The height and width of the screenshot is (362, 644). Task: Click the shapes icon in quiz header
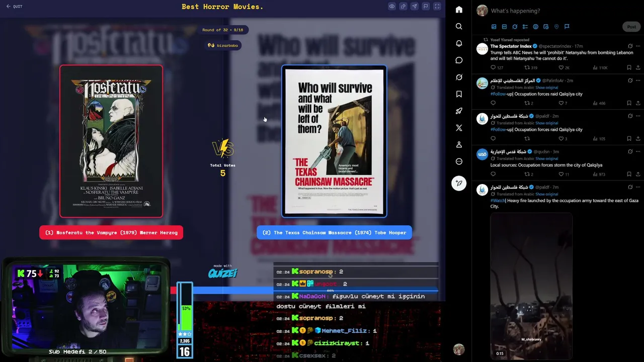pos(403,7)
